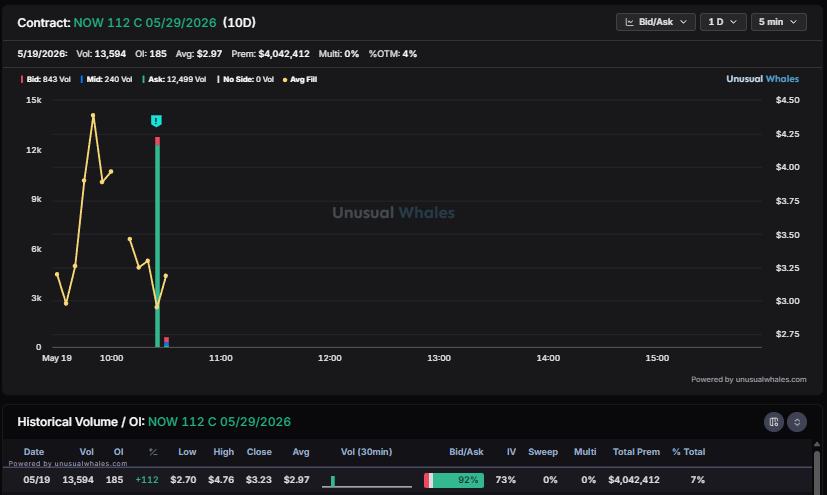This screenshot has width=827, height=495.
Task: Click the 7% total cell
Action: pos(697,480)
